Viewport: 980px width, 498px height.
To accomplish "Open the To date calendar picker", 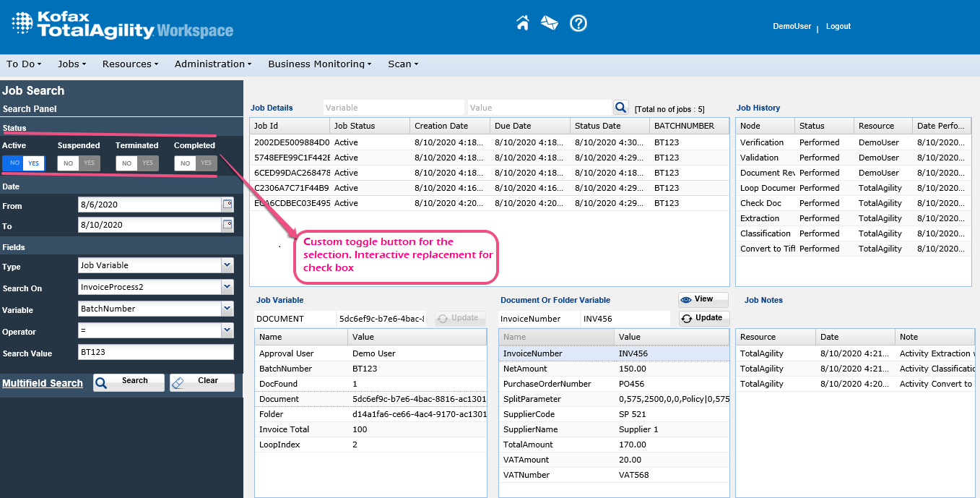I will (227, 225).
